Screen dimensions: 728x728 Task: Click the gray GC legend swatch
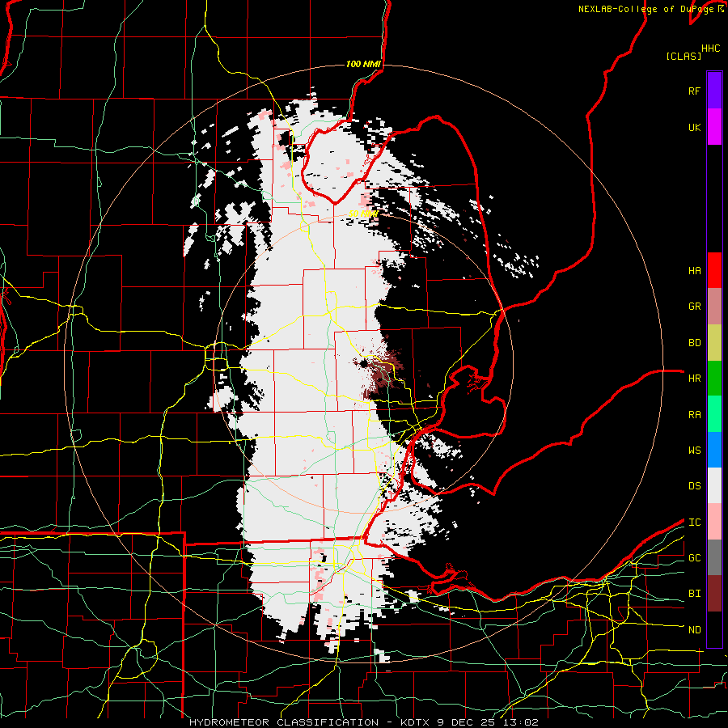click(x=714, y=557)
